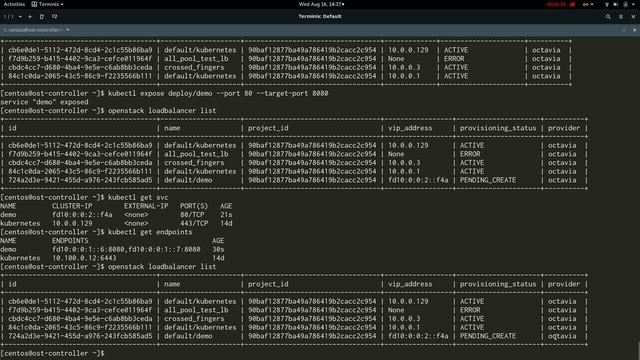Click '10.0.0.129' in the svc kubernetes row
This screenshot has height=360, width=640.
pos(72,224)
